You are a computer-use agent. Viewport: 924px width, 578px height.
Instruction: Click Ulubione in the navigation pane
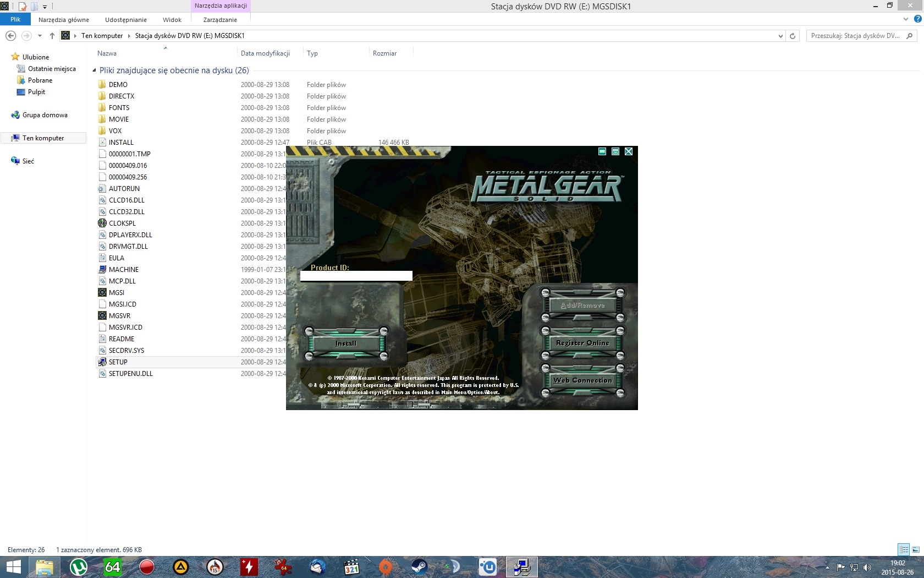[36, 57]
